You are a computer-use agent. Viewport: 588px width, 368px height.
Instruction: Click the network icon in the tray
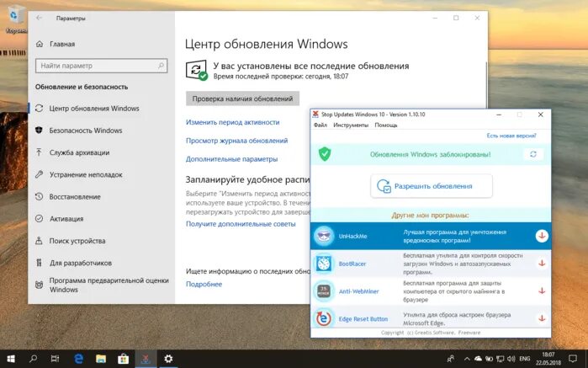[500, 359]
